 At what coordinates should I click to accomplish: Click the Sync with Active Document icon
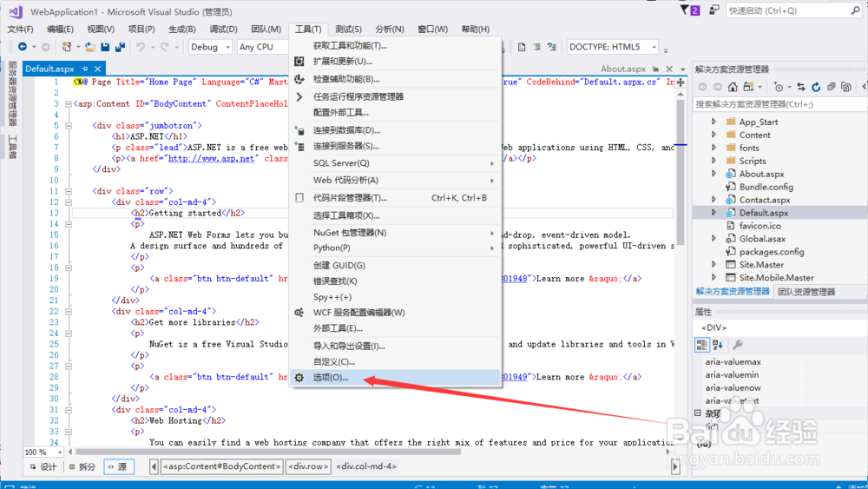801,87
